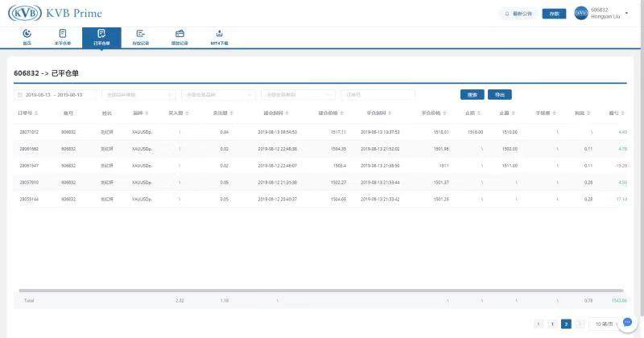Go to page 1 in pagination
The width and height of the screenshot is (644, 338).
(552, 324)
